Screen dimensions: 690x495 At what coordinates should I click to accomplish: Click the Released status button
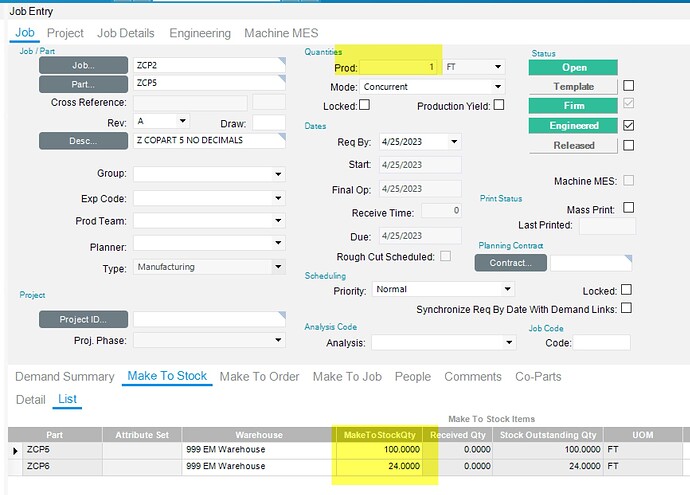(573, 145)
